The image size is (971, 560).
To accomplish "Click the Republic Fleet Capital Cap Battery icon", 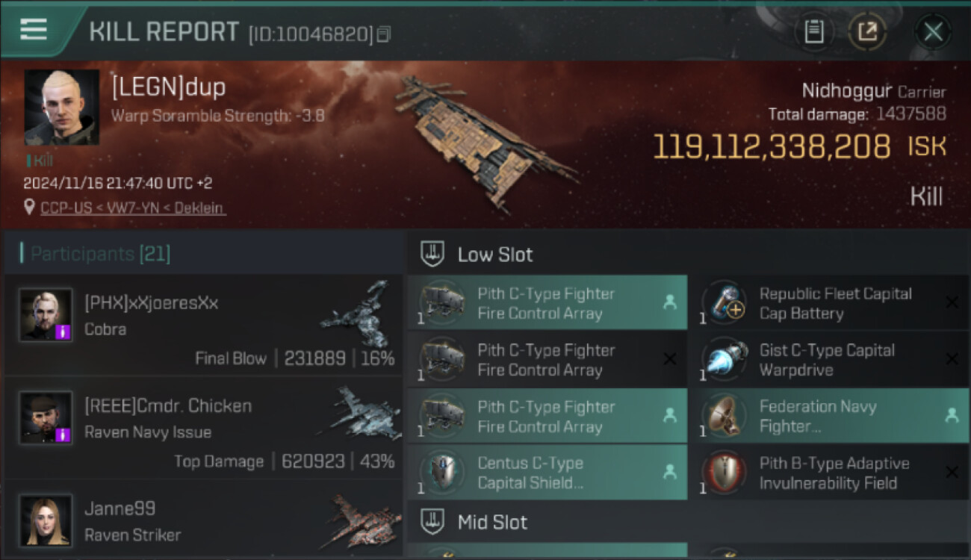I will click(724, 303).
